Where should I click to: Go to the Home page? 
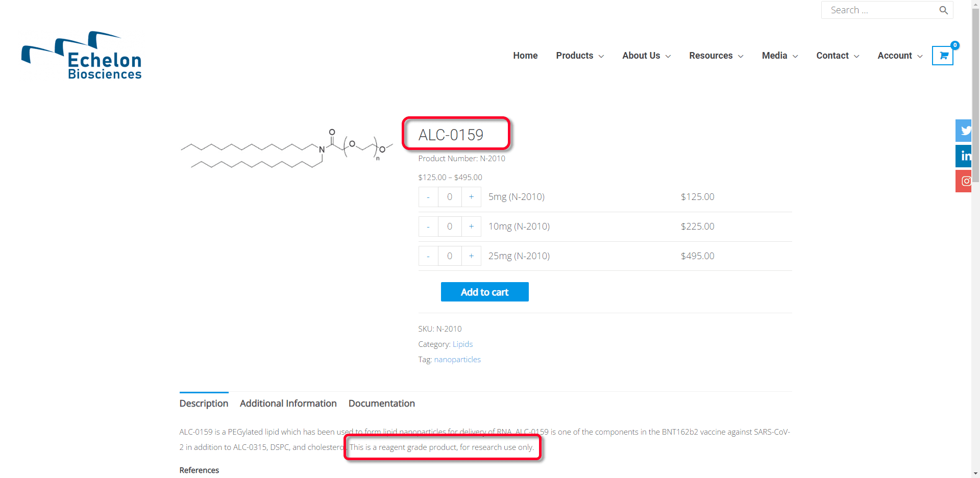pos(525,56)
